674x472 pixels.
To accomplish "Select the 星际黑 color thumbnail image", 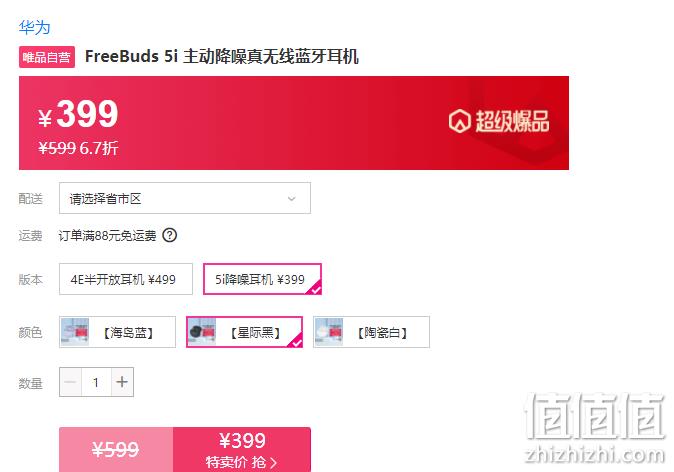I will 202,332.
